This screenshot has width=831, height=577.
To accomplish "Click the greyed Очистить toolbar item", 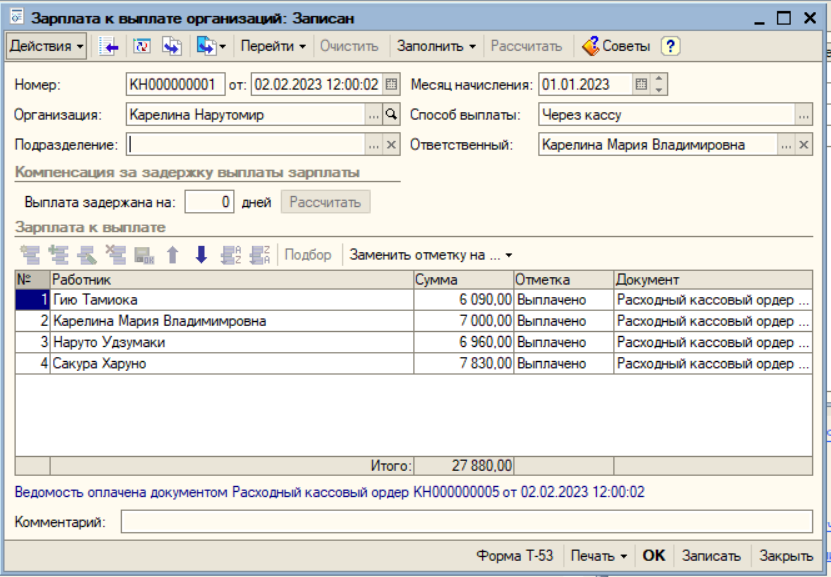I will (349, 46).
